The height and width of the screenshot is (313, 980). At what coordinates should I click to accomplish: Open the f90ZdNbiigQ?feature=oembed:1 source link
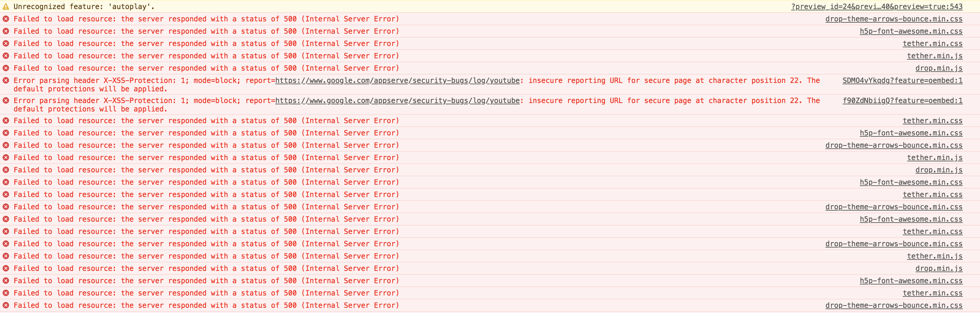click(x=902, y=100)
